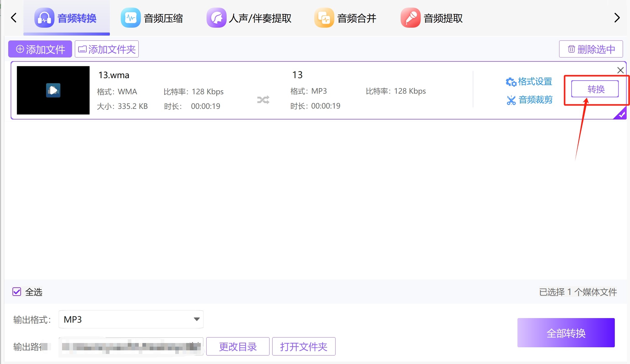Click the headphone Audio Convert icon
This screenshot has height=364, width=630.
[44, 18]
